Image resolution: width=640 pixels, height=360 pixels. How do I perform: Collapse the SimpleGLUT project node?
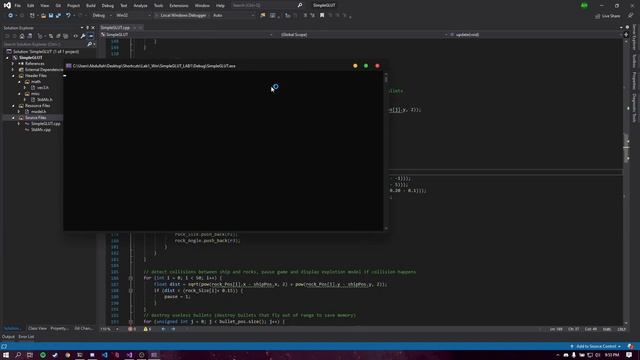coord(7,58)
